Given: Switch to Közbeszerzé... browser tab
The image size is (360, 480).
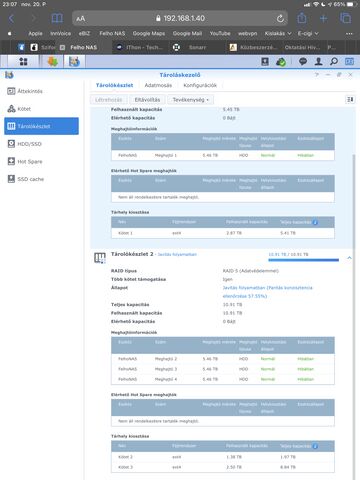Looking at the screenshot, I should [x=253, y=47].
